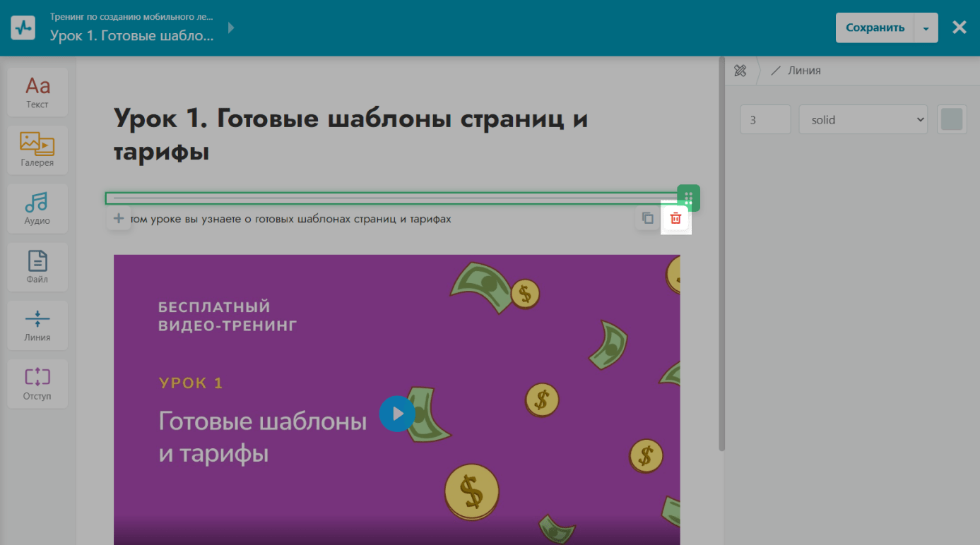
Task: Insert a Файл block
Action: coord(37,267)
